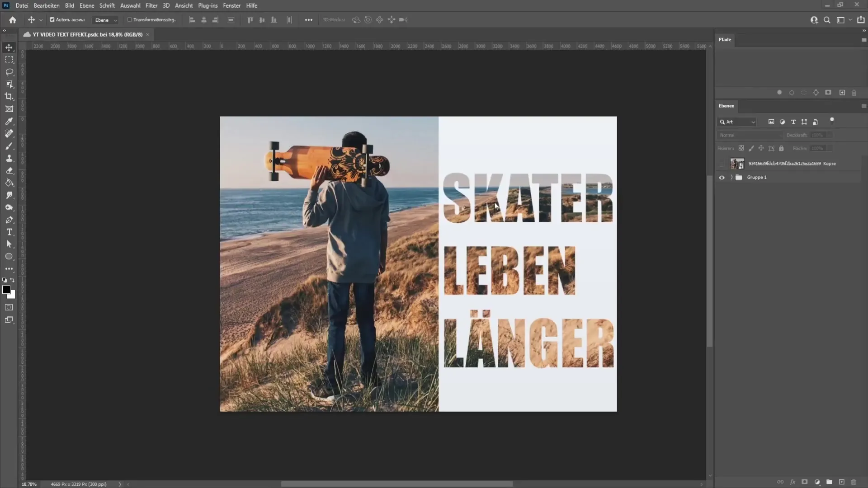Choose the Path Selection tool
This screenshot has height=488, width=868.
(x=9, y=244)
